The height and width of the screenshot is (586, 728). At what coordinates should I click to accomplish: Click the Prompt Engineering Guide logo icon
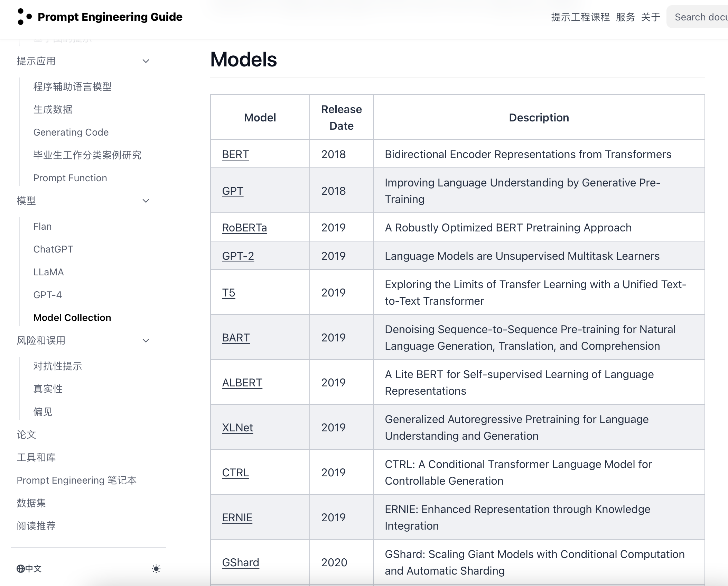pyautogui.click(x=24, y=17)
